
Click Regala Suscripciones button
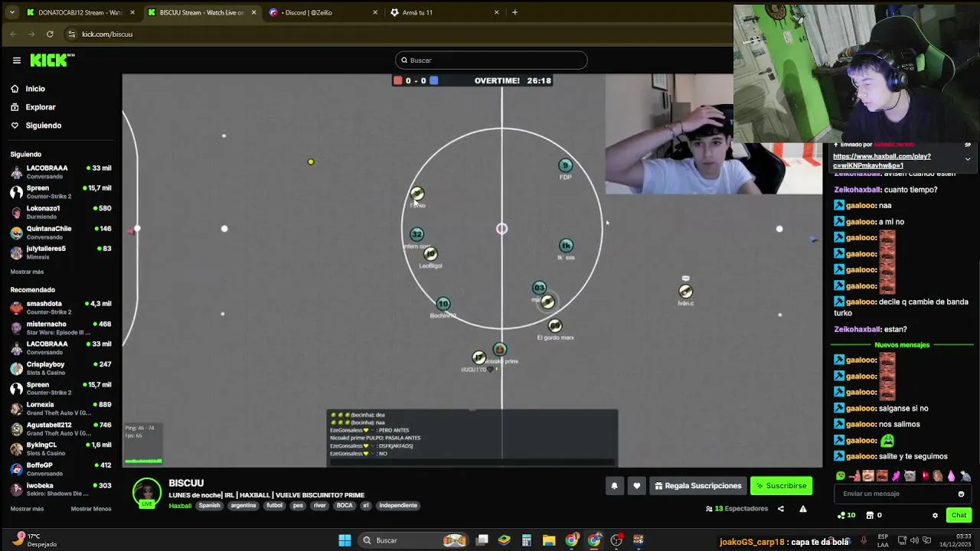[697, 486]
